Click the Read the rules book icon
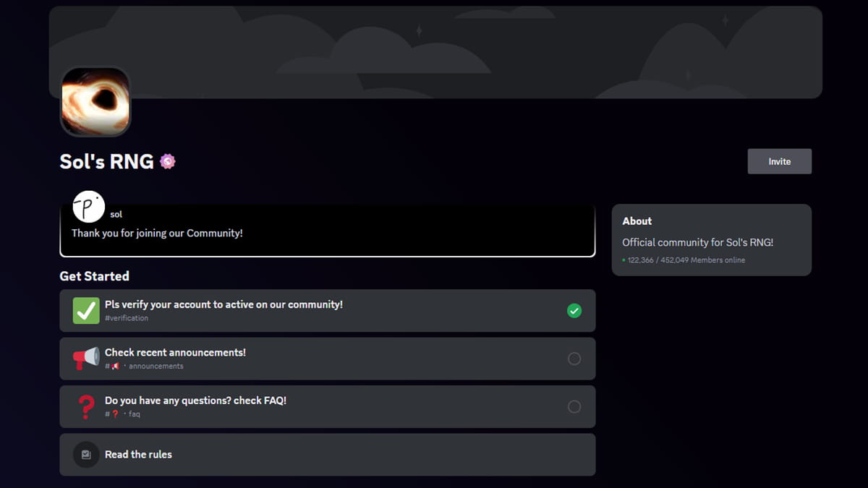This screenshot has height=488, width=868. point(85,455)
